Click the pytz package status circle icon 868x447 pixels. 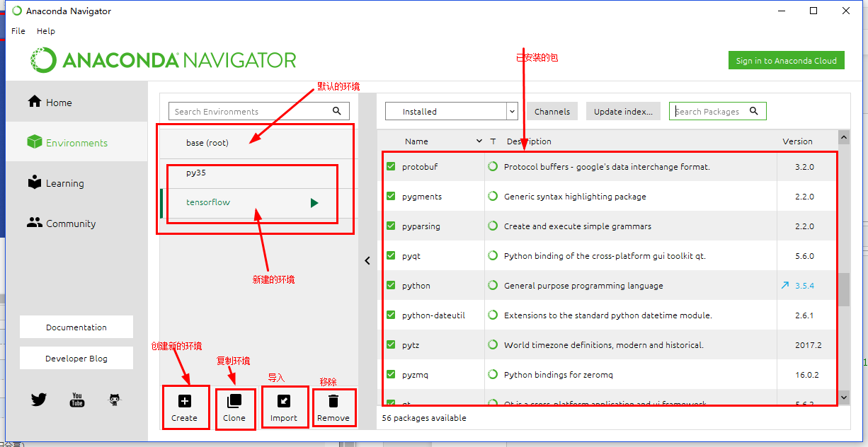click(x=493, y=345)
